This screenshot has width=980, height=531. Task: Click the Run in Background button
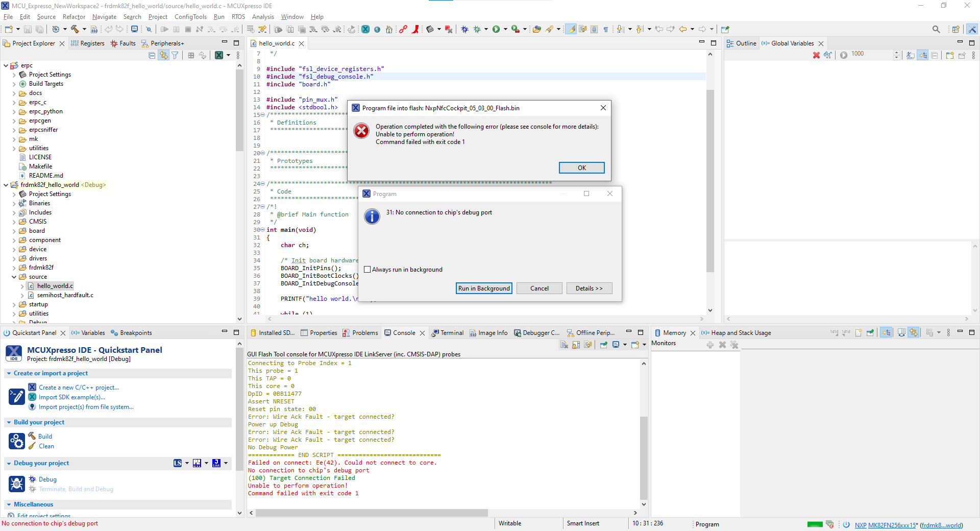tap(483, 288)
